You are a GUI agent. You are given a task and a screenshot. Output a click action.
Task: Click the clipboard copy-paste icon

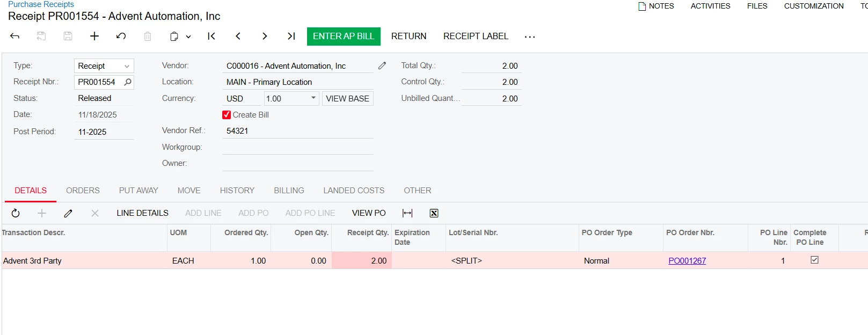click(x=174, y=37)
